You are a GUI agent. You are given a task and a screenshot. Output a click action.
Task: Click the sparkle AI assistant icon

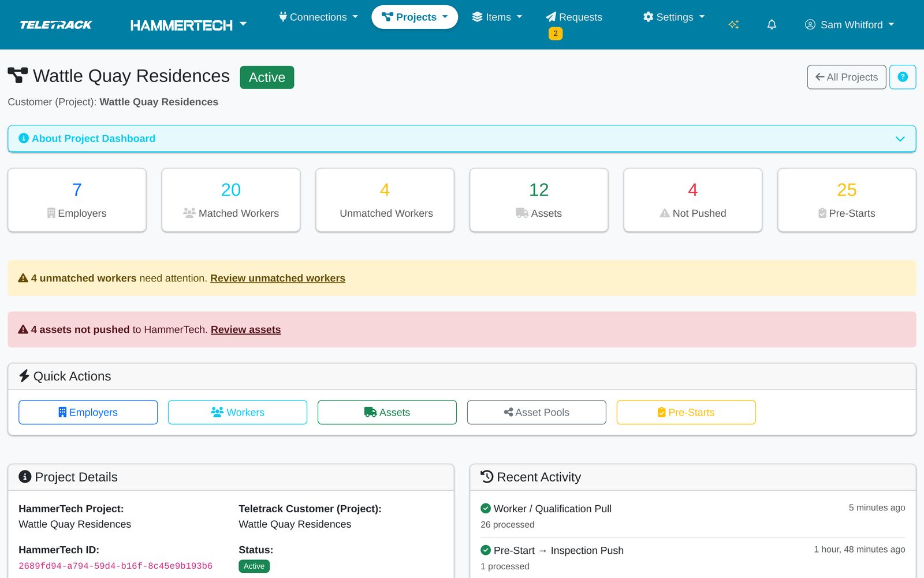[733, 24]
